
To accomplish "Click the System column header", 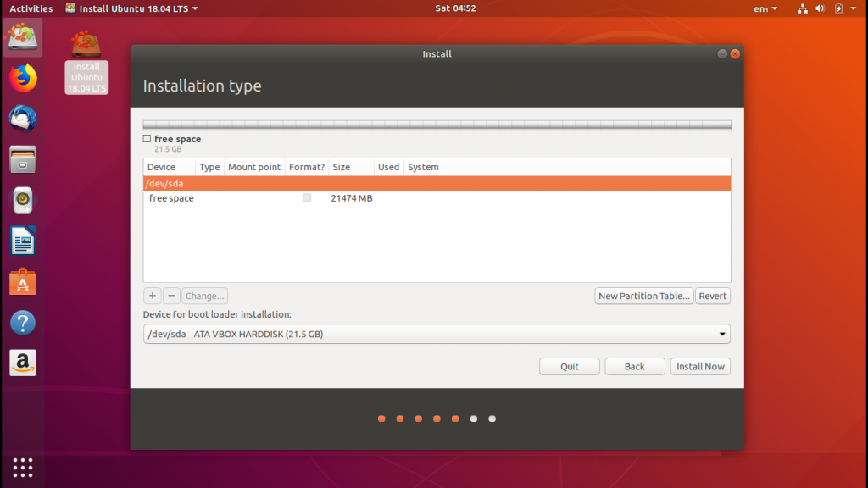I will coord(567,167).
